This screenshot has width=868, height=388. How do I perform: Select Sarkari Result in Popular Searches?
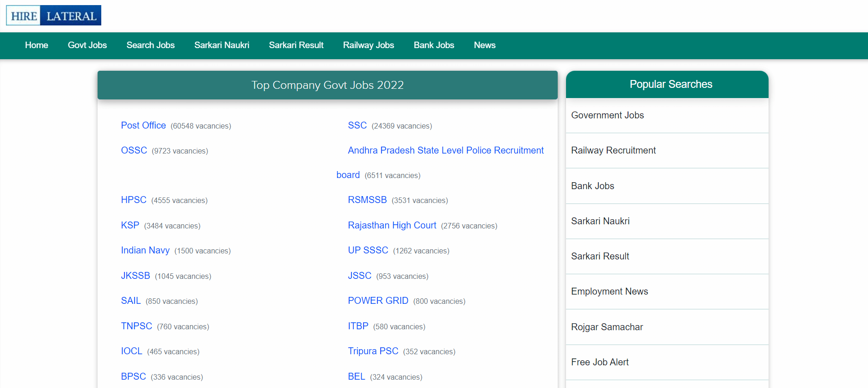[600, 256]
